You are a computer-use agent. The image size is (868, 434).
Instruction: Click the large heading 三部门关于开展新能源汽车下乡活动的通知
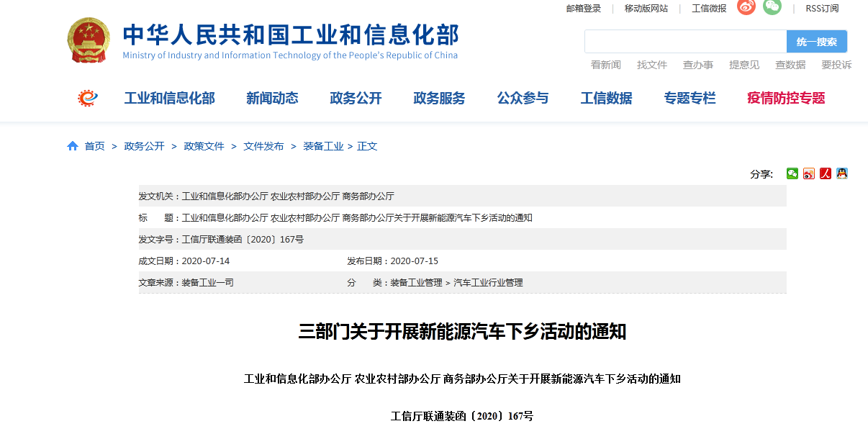[462, 332]
